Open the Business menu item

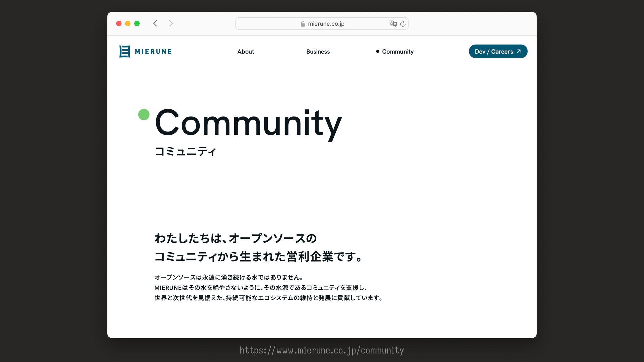pyautogui.click(x=318, y=52)
